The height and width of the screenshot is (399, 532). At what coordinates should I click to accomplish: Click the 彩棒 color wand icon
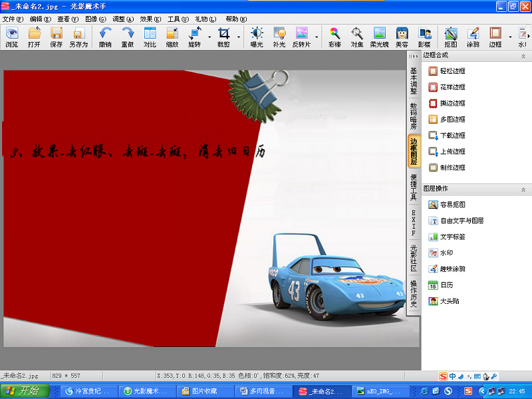(x=334, y=37)
